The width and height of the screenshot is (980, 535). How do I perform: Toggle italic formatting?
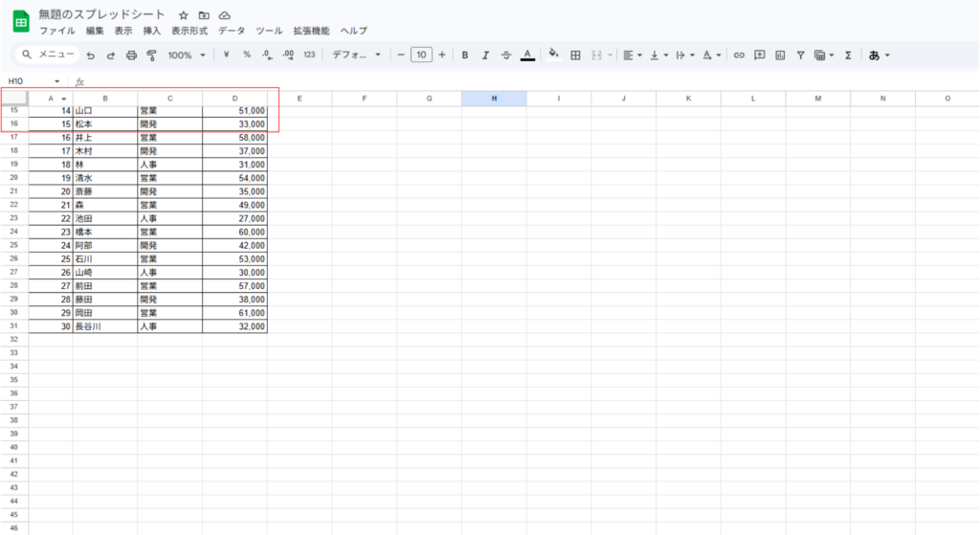[x=486, y=56]
